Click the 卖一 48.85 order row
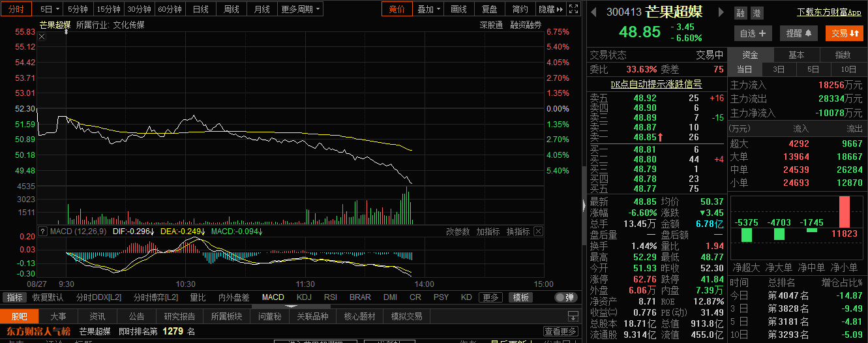The image size is (868, 343). tap(657, 137)
